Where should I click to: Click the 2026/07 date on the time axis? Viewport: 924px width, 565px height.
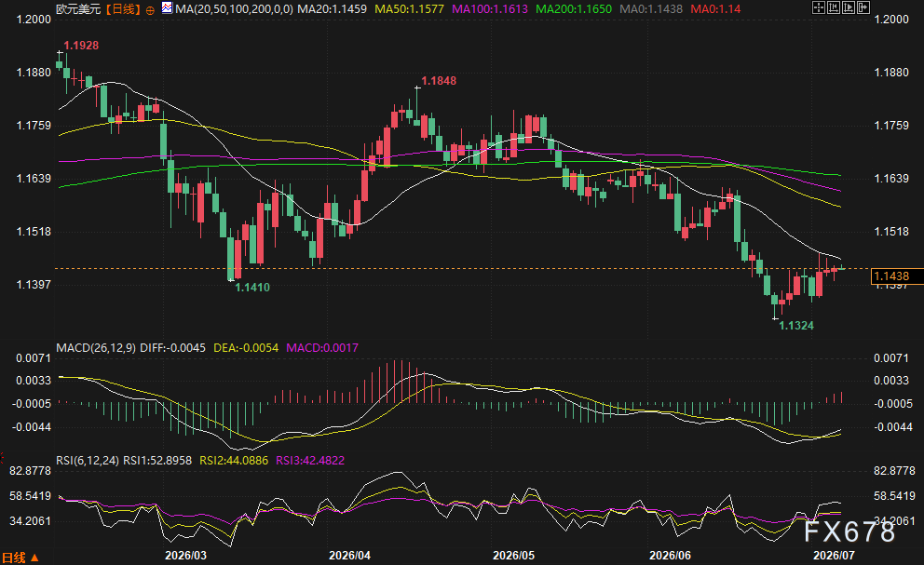tap(834, 556)
